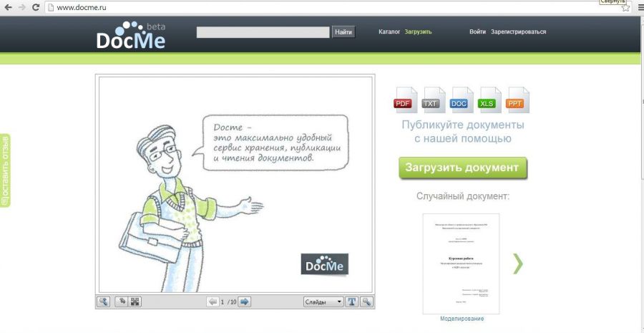The height and width of the screenshot is (333, 644).
Task: Open the random document thumbnail preview
Action: click(461, 263)
